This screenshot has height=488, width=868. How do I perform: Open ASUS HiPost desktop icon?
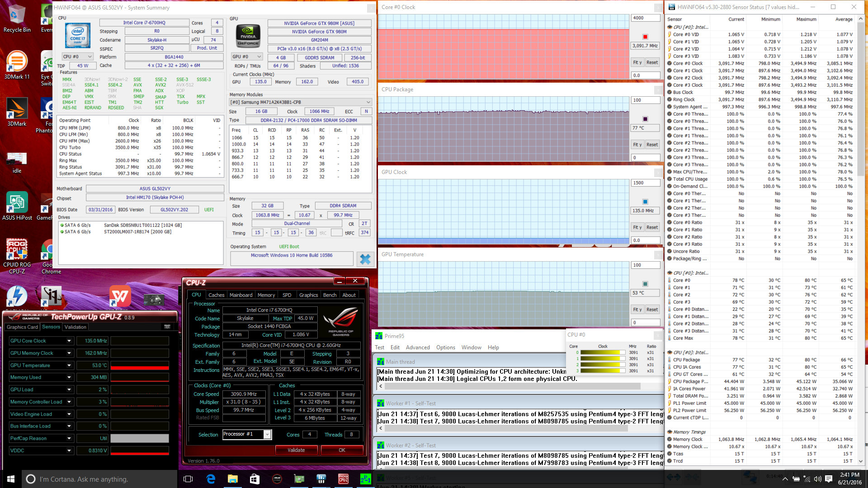[x=17, y=206]
